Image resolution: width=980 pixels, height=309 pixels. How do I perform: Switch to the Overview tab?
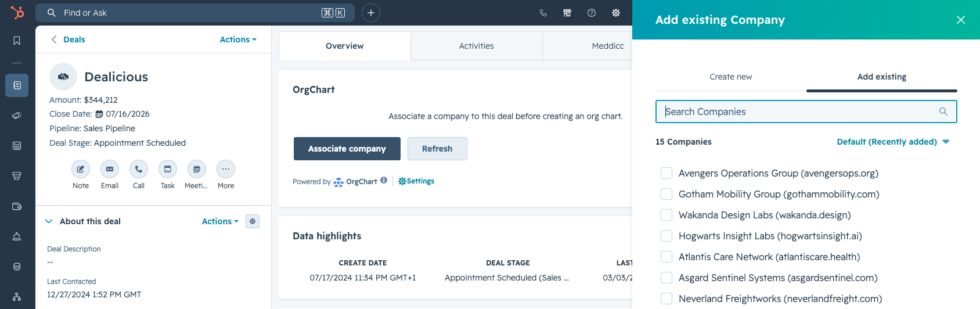pos(345,46)
